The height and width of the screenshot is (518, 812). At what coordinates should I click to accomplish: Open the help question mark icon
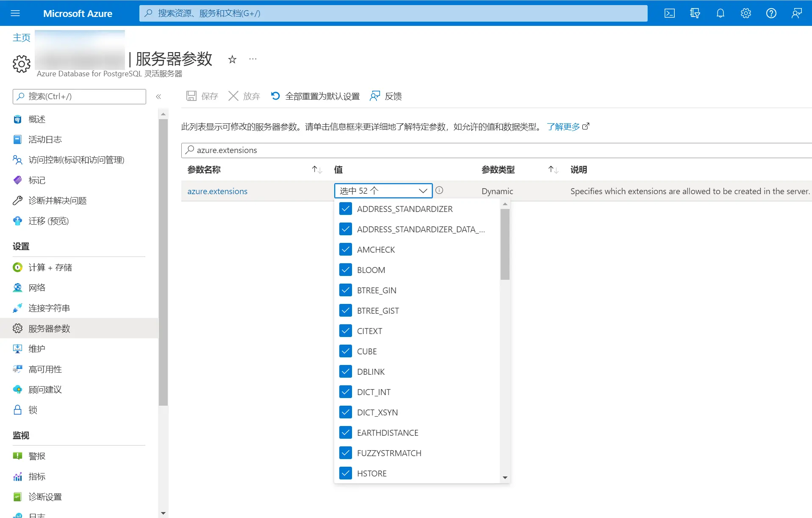pyautogui.click(x=771, y=13)
